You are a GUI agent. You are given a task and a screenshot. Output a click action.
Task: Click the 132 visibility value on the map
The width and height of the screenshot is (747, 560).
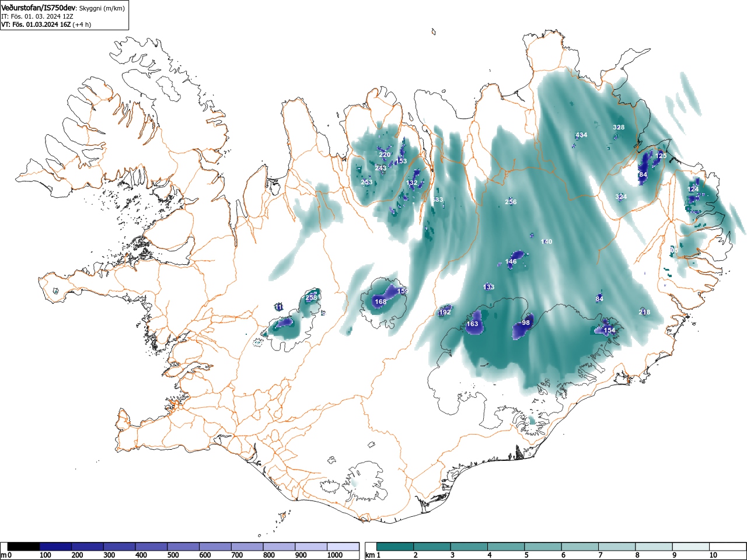tap(412, 183)
